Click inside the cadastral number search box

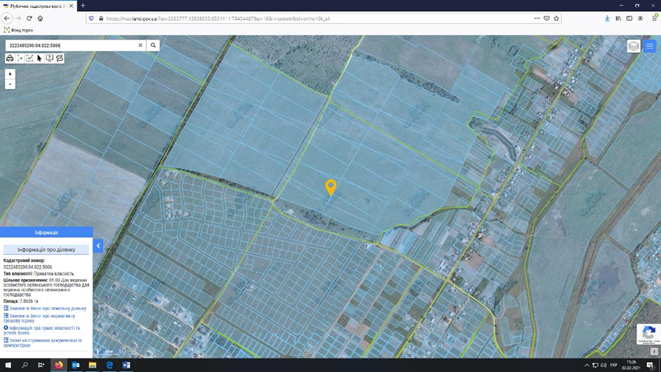(x=72, y=45)
